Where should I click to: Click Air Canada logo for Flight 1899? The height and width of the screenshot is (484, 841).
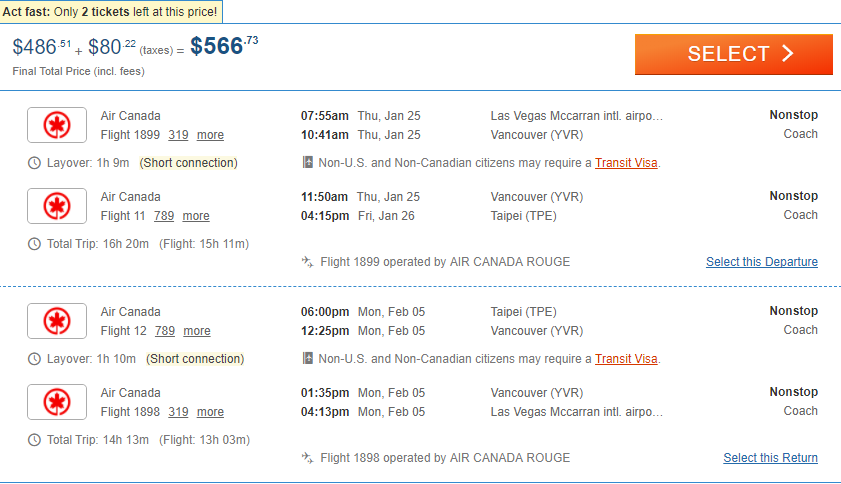(x=57, y=125)
